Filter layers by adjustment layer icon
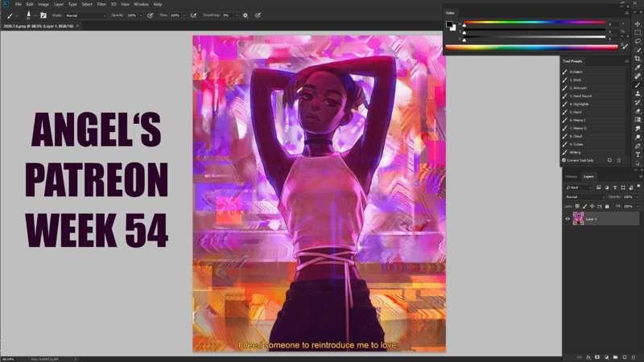 [x=607, y=187]
